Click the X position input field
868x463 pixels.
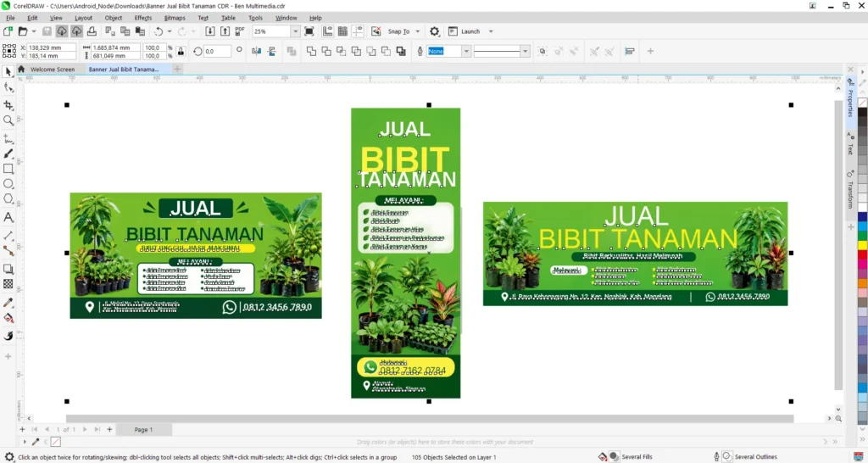click(x=52, y=47)
